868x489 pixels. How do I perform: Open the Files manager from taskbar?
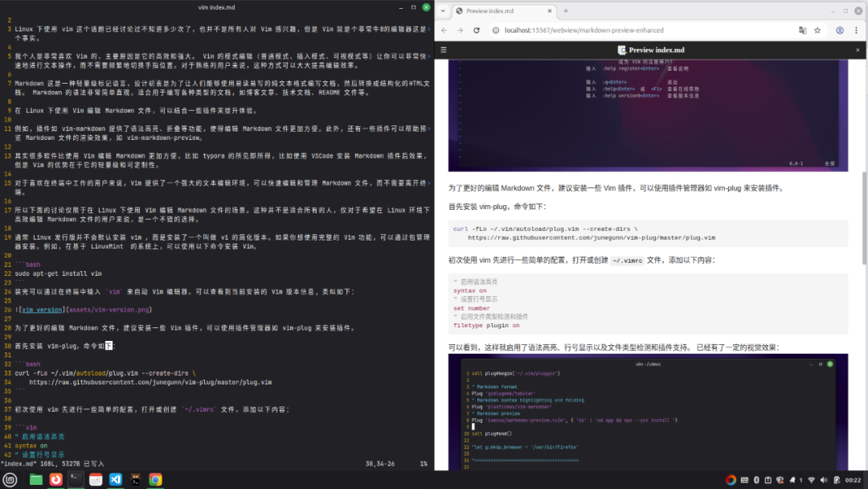pos(36,479)
